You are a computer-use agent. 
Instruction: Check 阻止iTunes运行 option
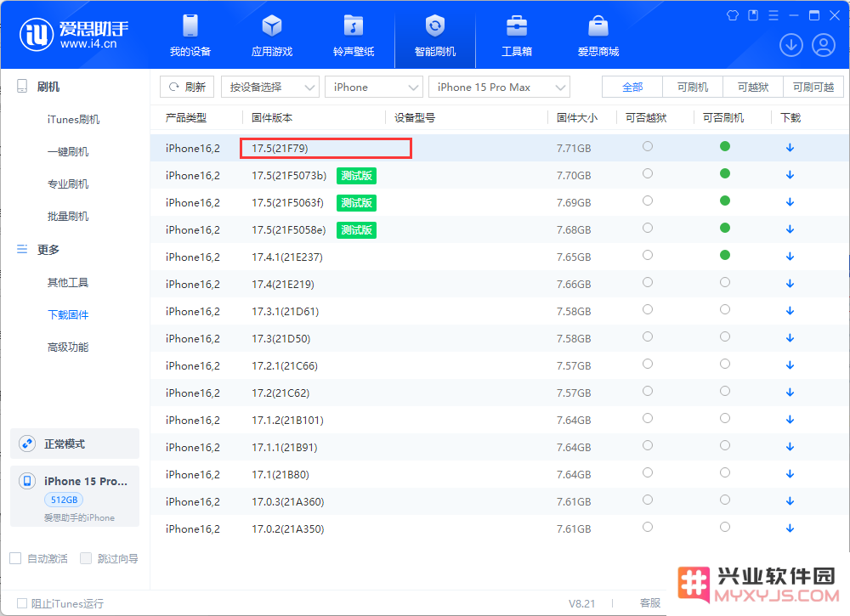click(x=22, y=603)
